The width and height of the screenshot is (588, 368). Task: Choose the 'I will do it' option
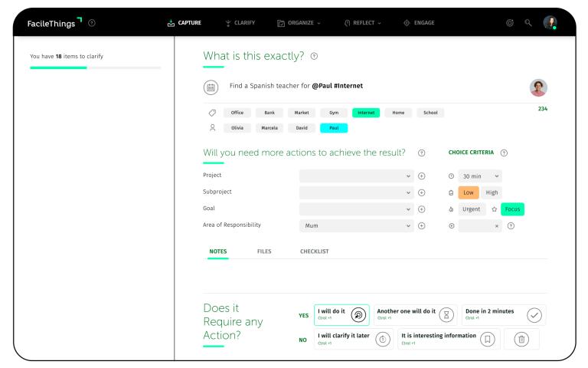[x=341, y=314]
